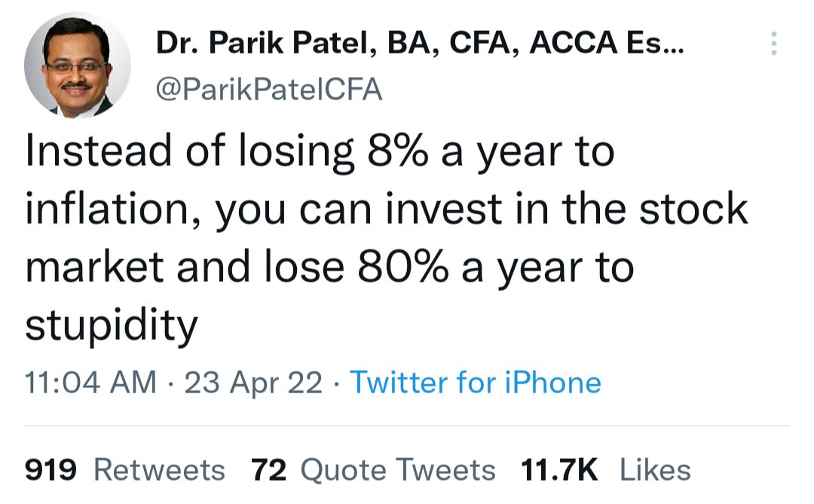
Task: Click the tweet line starting "Instead of losing"
Action: [x=320, y=152]
